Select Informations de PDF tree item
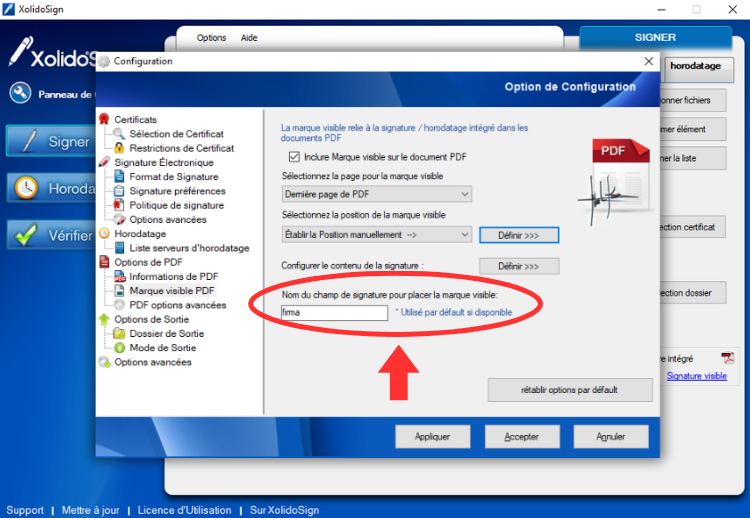750x518 pixels. (x=174, y=276)
